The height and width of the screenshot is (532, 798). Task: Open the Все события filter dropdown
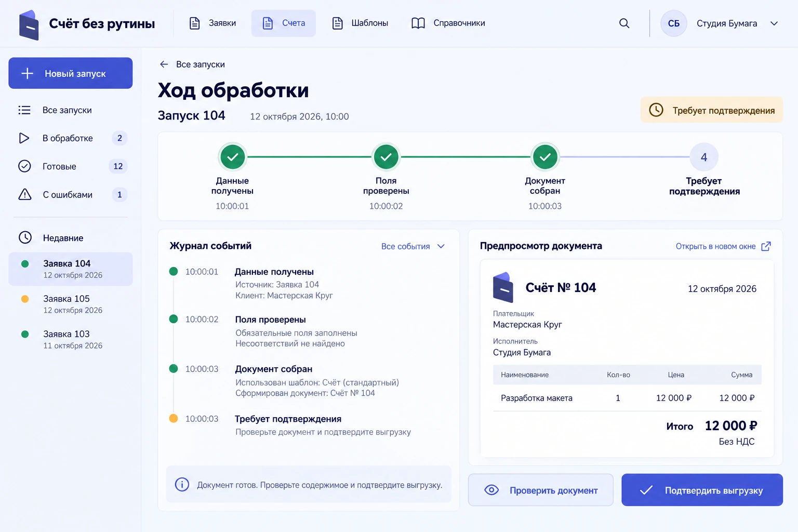click(x=413, y=246)
